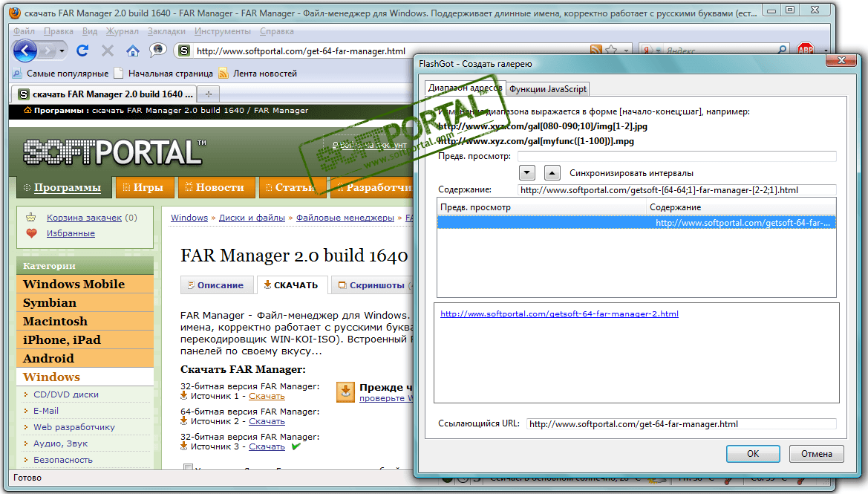This screenshot has height=494, width=868.
Task: Click Избранные link
Action: [x=71, y=233]
